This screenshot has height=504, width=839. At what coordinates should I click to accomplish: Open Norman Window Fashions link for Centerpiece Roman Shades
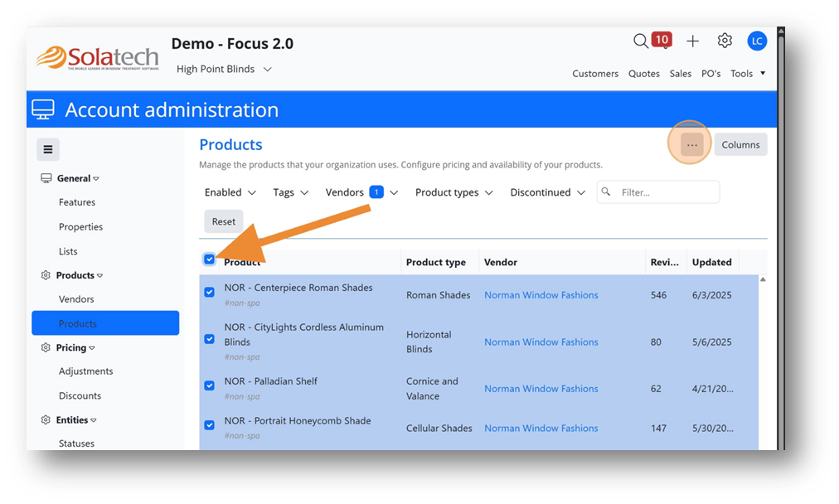pyautogui.click(x=541, y=295)
